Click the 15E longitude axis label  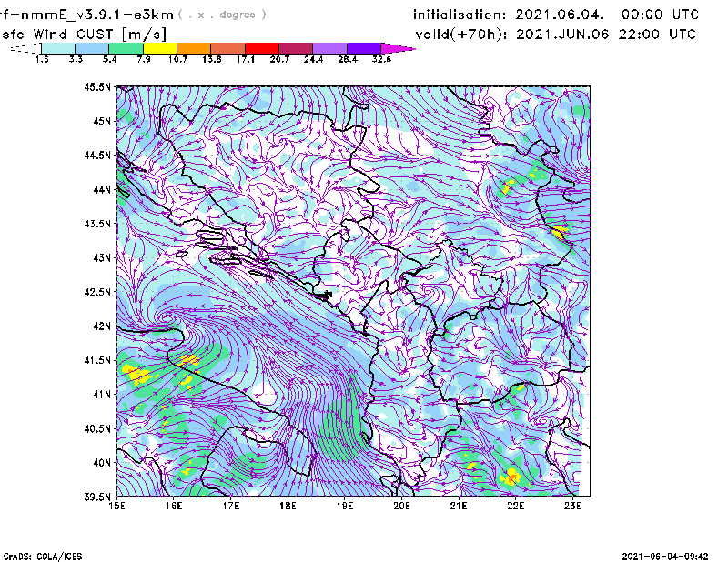[x=116, y=507]
